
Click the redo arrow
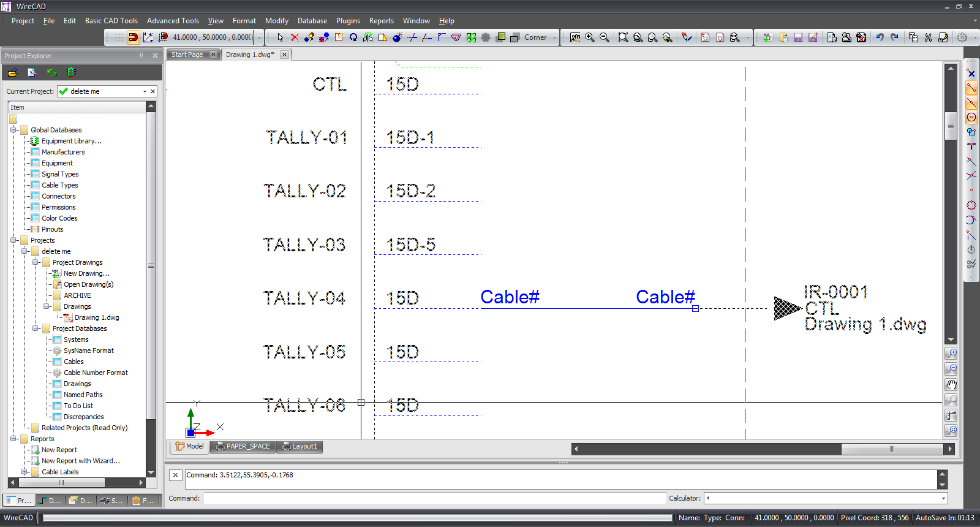click(895, 37)
